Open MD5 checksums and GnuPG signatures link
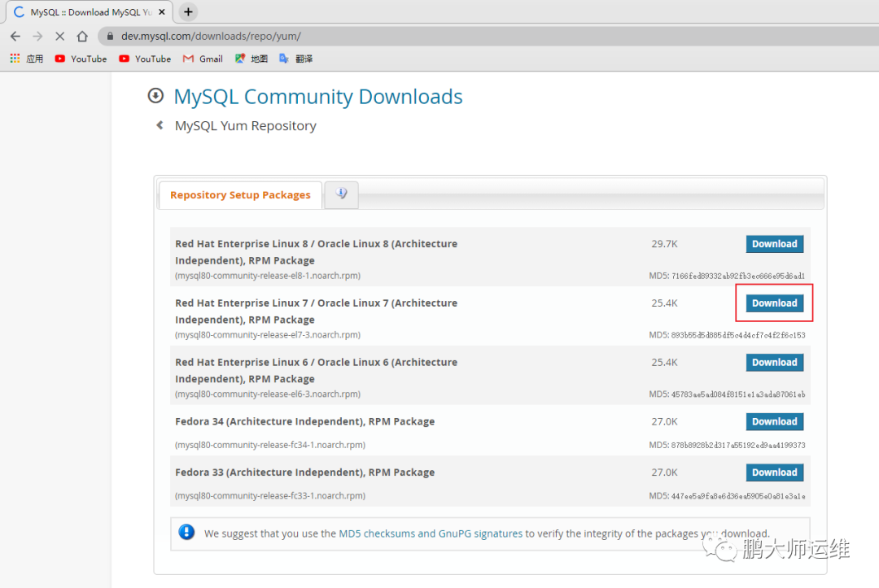 [x=431, y=534]
